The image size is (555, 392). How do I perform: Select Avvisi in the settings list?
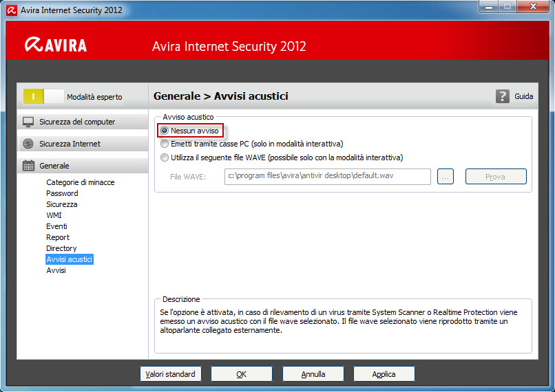56,270
